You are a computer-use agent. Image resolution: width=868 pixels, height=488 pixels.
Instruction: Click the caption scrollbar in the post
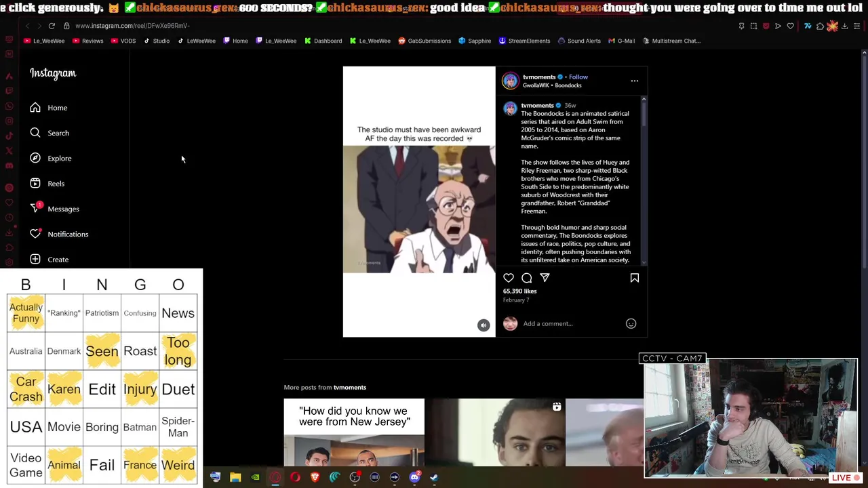[x=644, y=113]
